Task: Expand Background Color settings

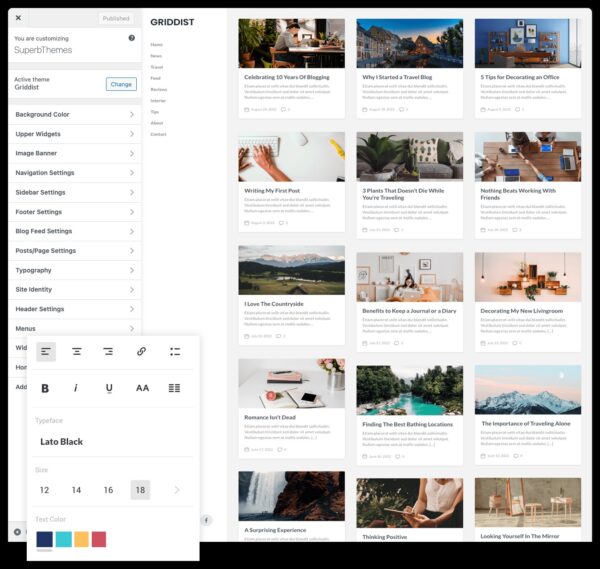Action: click(x=75, y=115)
